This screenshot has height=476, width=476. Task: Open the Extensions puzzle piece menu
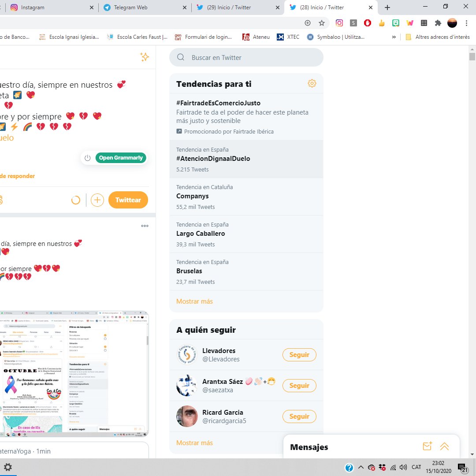[x=438, y=23]
